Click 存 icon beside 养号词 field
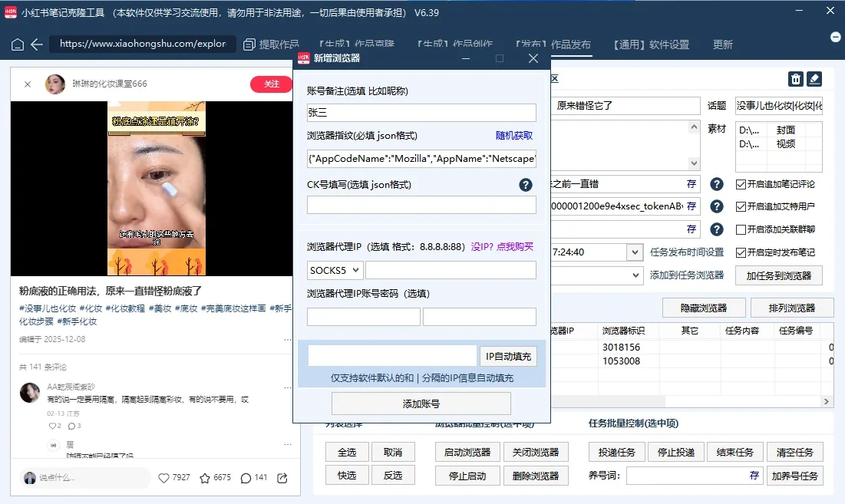 click(754, 476)
